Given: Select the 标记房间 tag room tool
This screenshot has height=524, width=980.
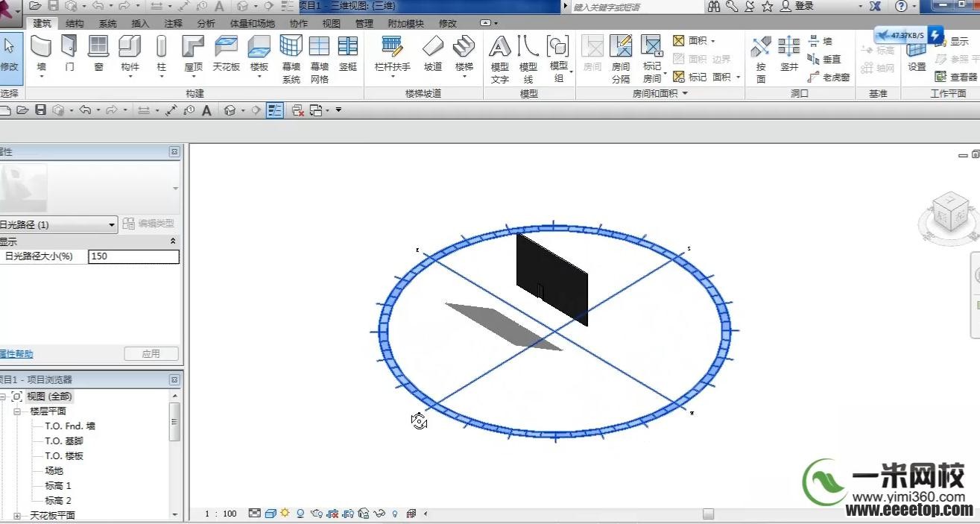Looking at the screenshot, I should pos(652,58).
